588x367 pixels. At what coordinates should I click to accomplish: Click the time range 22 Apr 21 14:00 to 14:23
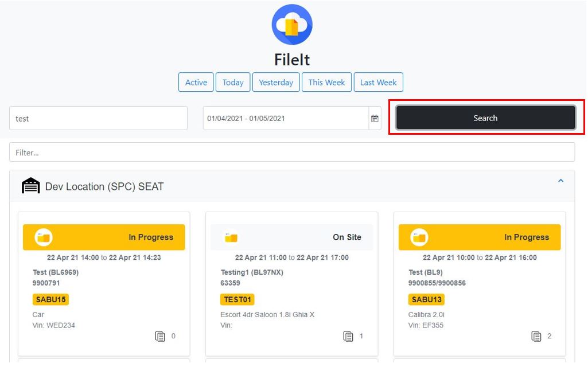click(104, 257)
